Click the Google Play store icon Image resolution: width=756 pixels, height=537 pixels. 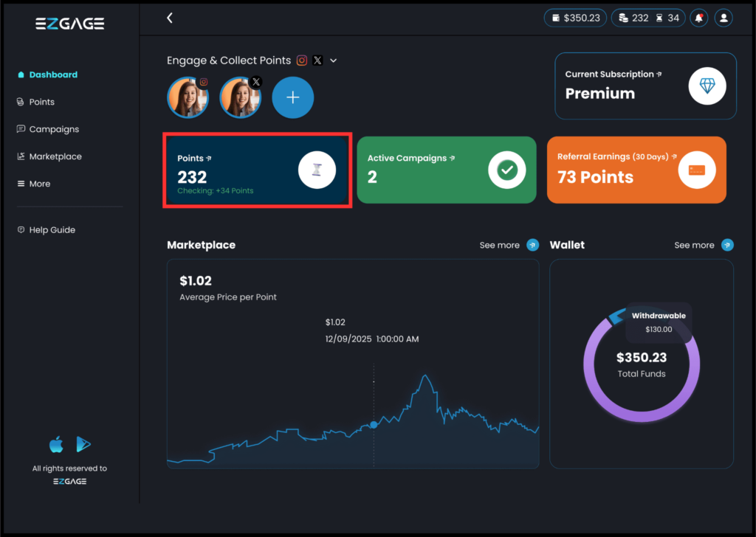(x=83, y=445)
